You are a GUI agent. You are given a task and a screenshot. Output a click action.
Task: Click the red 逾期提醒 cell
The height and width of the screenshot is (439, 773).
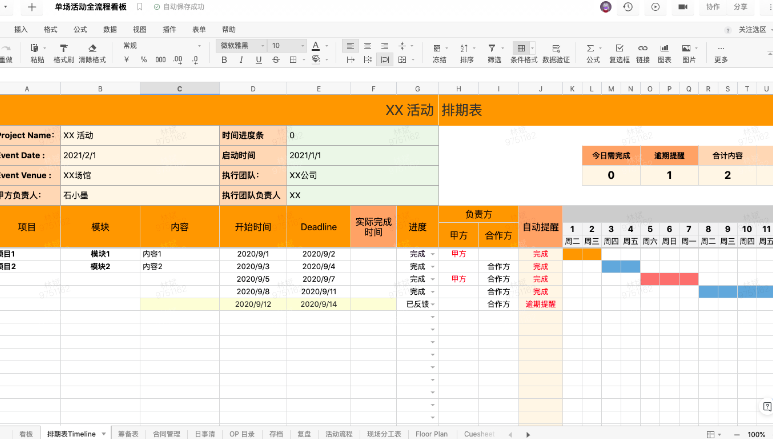click(540, 304)
